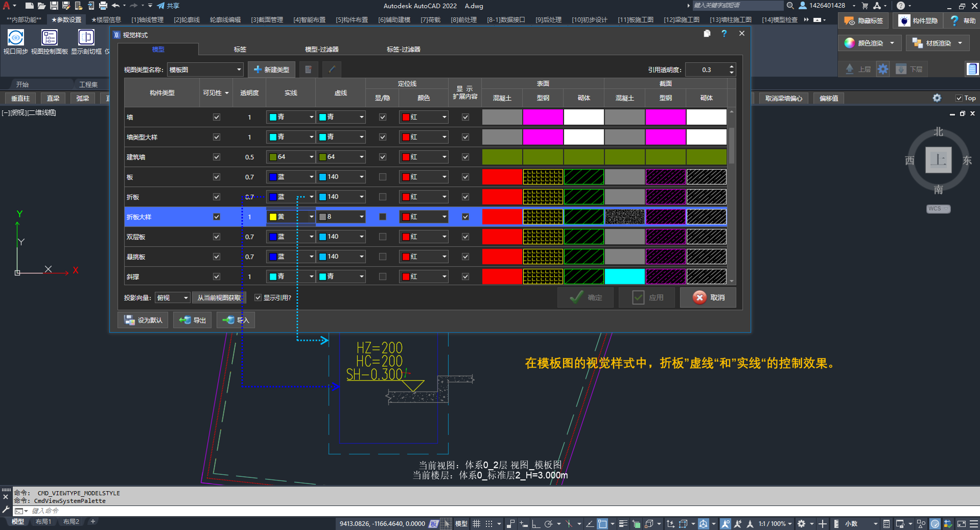Screen dimensions: 980x530
Task: Expand the 投影向量 俯视 dropdown
Action: click(x=185, y=298)
